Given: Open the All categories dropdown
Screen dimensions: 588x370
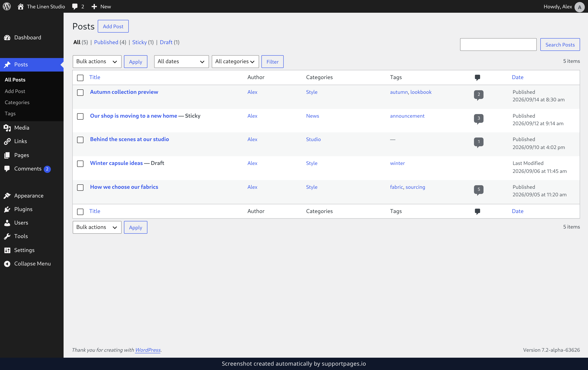Looking at the screenshot, I should pos(235,62).
